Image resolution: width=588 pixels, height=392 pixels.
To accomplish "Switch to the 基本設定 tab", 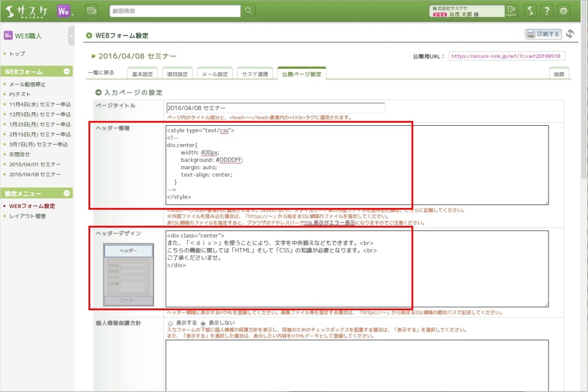I will click(x=142, y=74).
